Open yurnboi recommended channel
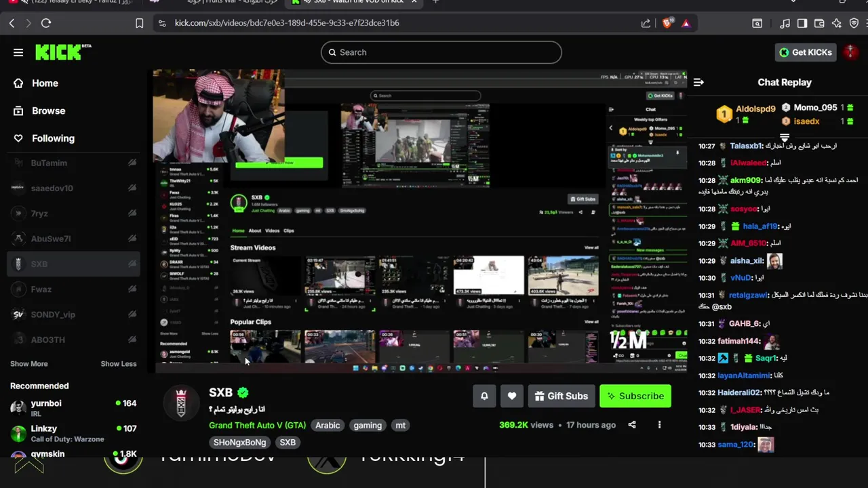Image resolution: width=868 pixels, height=488 pixels. 73,407
